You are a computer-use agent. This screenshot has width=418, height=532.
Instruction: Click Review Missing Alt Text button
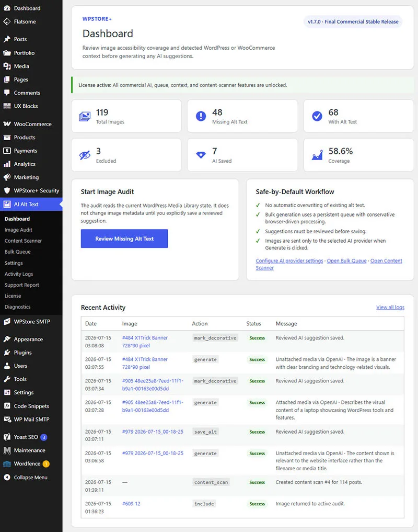pos(124,239)
